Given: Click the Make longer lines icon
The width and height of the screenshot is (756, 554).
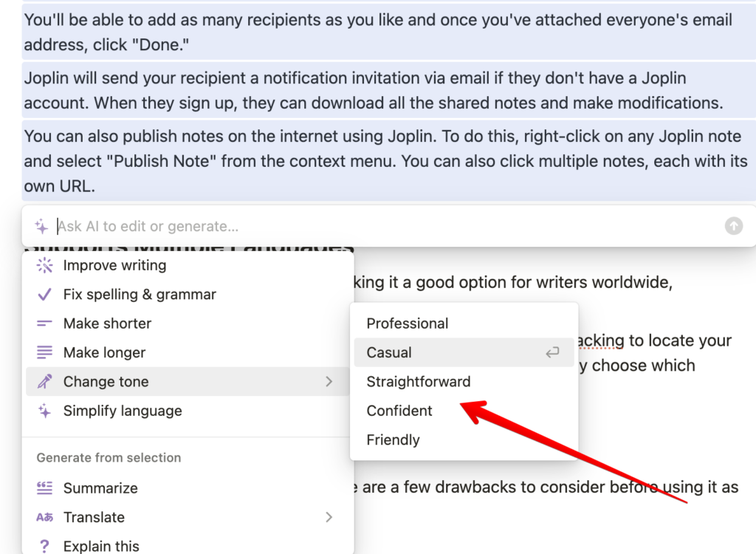Looking at the screenshot, I should tap(44, 353).
